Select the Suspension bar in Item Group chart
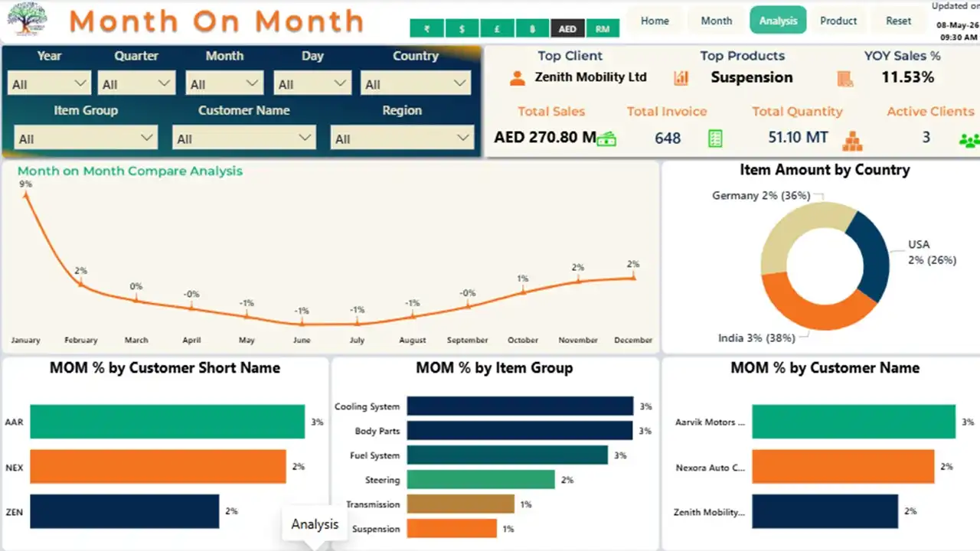This screenshot has height=551, width=980. click(452, 529)
